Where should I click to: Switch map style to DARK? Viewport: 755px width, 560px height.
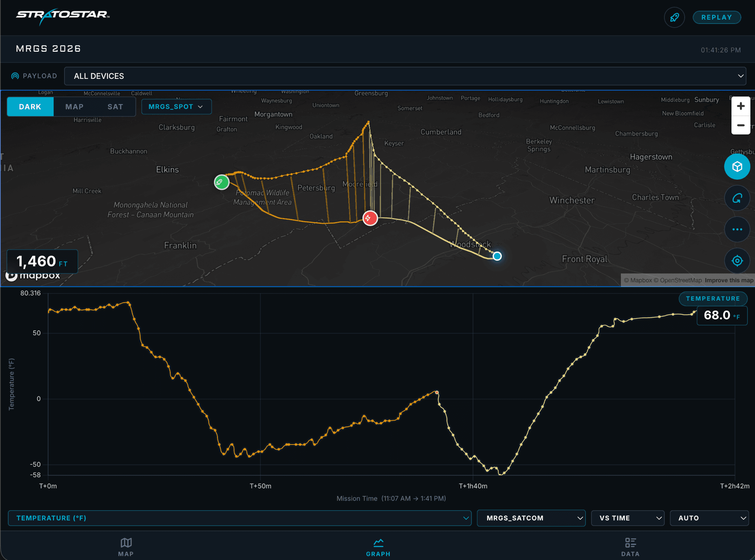[30, 107]
